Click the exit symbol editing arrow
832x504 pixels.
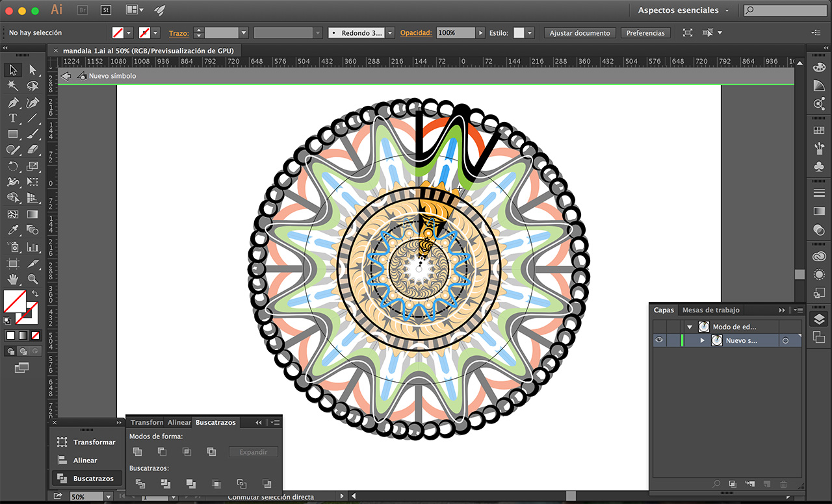[66, 76]
